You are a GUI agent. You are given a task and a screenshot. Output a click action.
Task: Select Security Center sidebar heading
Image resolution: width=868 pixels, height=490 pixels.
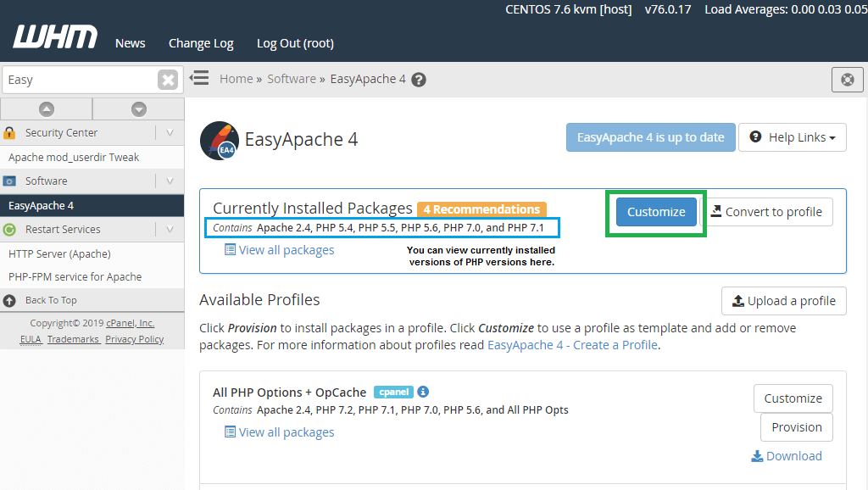[x=61, y=133]
